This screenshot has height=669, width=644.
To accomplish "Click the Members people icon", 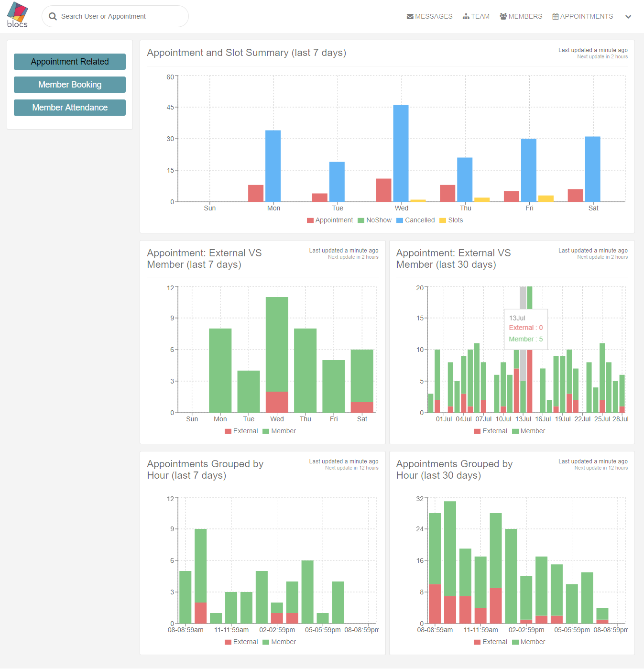I will (x=503, y=17).
